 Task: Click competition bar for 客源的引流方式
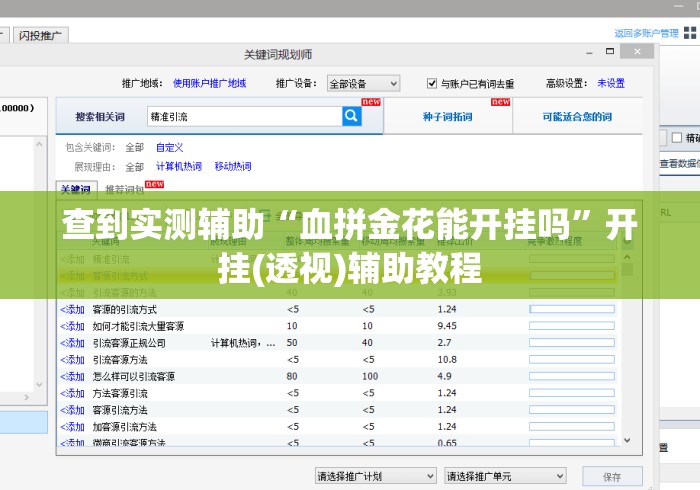[x=572, y=309]
